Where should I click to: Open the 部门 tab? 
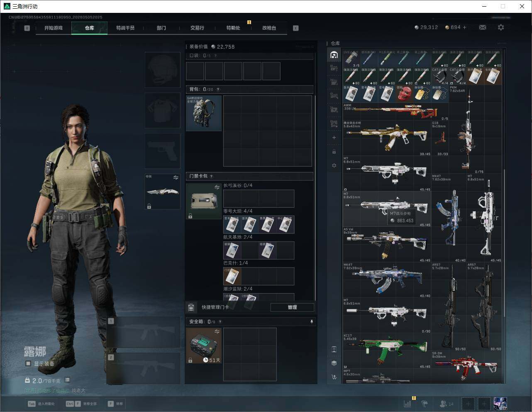pos(161,28)
